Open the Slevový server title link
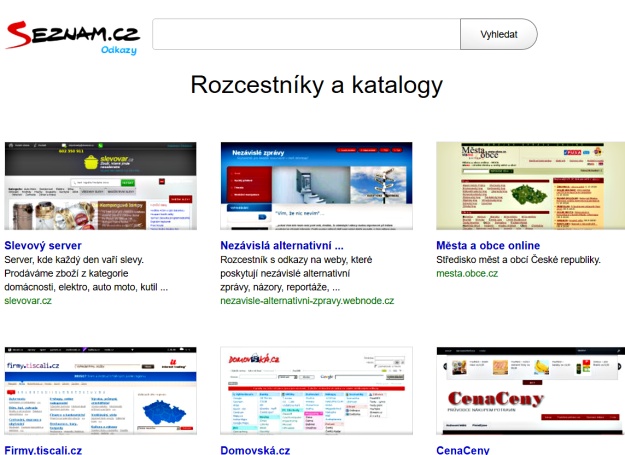The width and height of the screenshot is (625, 455). tap(43, 246)
